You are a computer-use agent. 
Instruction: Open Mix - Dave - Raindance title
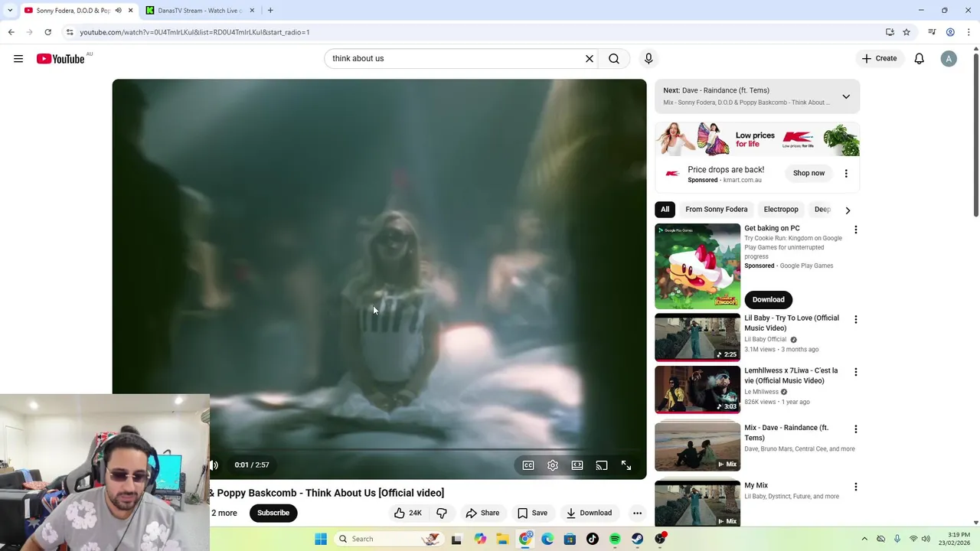tap(786, 433)
